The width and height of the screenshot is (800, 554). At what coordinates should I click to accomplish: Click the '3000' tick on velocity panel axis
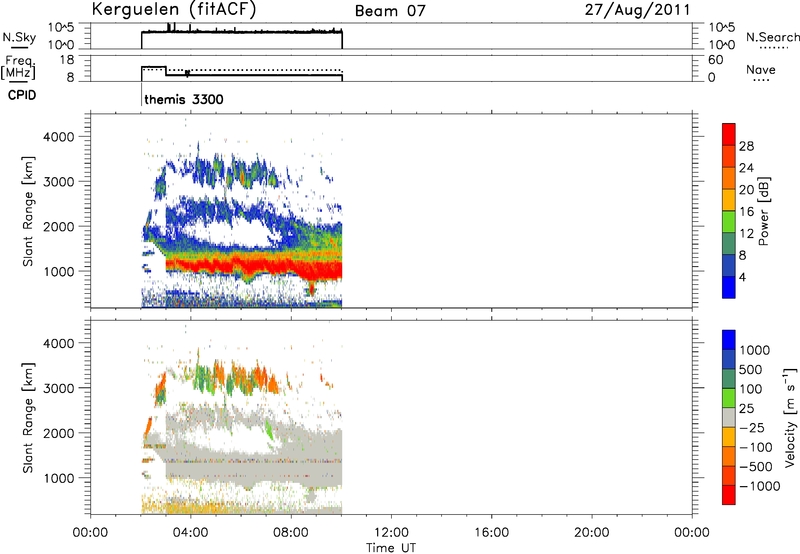(x=59, y=388)
